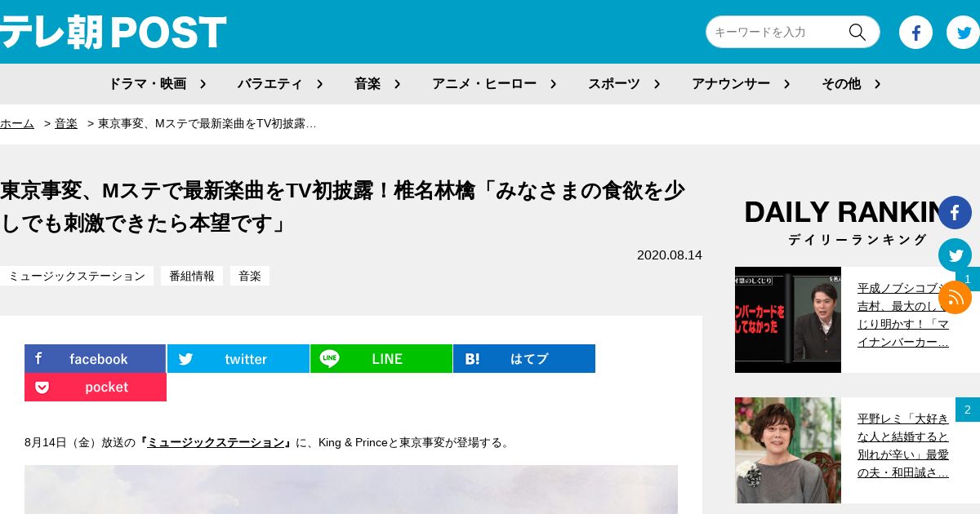Expand chevron next to アナウンサー
980x514 pixels.
pyautogui.click(x=786, y=83)
